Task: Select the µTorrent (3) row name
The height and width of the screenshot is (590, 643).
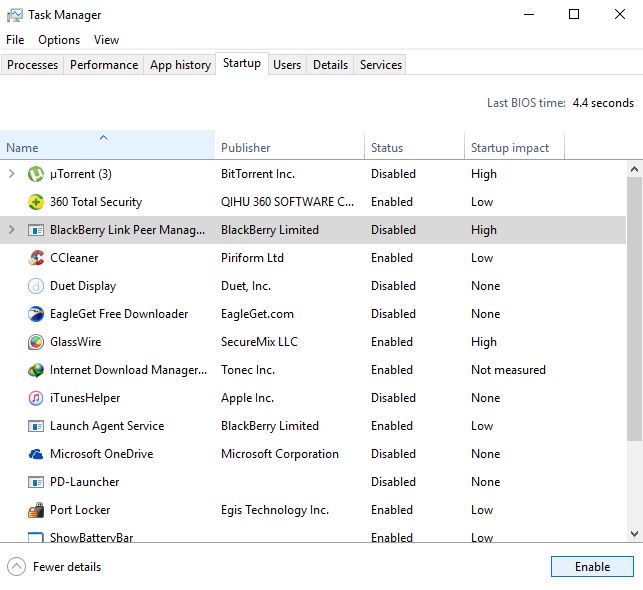Action: 81,174
